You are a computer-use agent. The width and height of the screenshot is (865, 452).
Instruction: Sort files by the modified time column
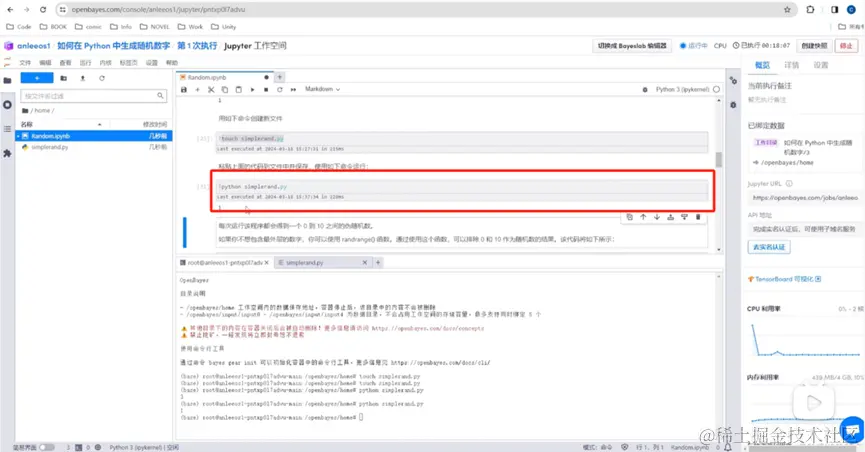[155, 124]
